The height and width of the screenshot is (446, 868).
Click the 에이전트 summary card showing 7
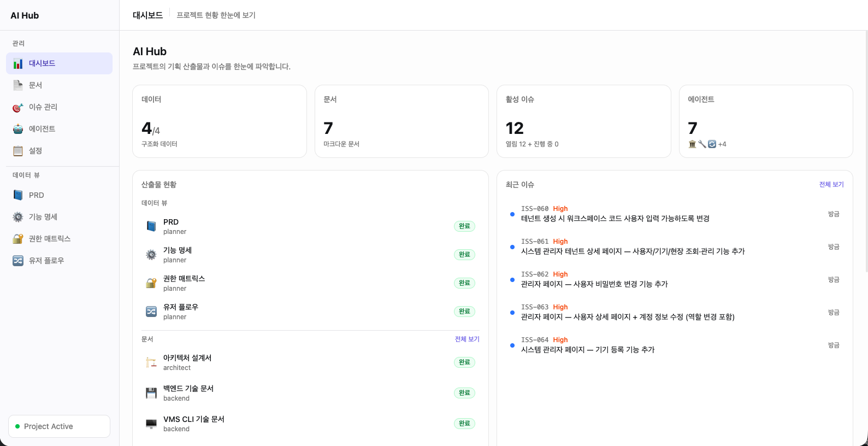click(765, 121)
